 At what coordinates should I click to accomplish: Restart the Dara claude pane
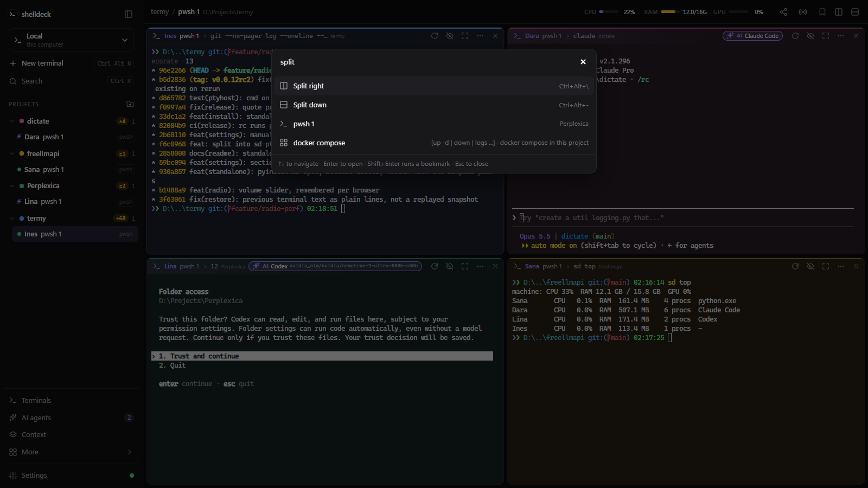pyautogui.click(x=795, y=36)
